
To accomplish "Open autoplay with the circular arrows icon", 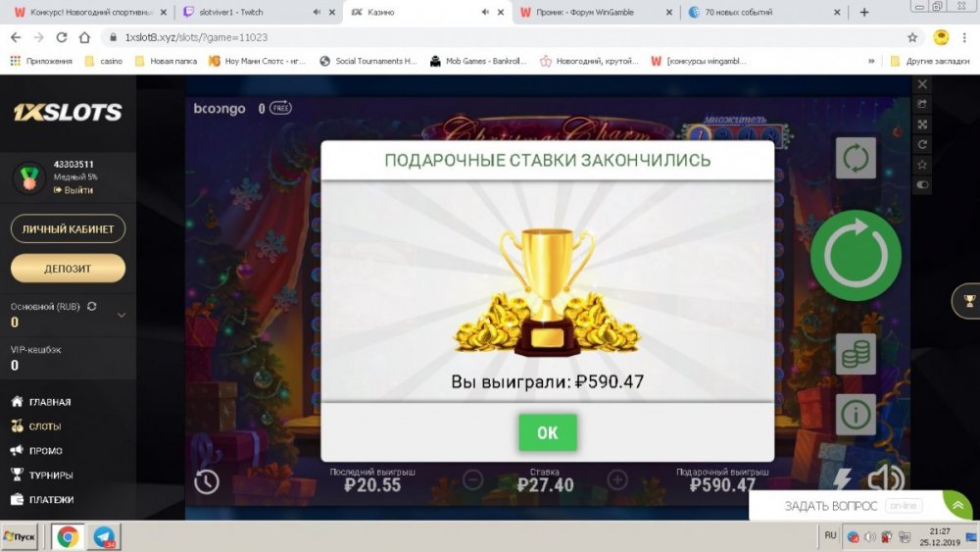I will click(856, 158).
